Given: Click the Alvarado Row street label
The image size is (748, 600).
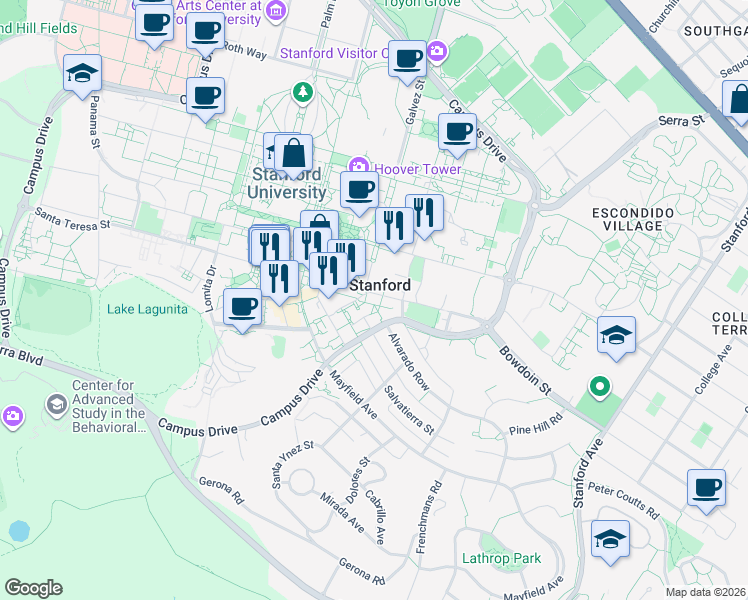Looking at the screenshot, I should (x=409, y=362).
